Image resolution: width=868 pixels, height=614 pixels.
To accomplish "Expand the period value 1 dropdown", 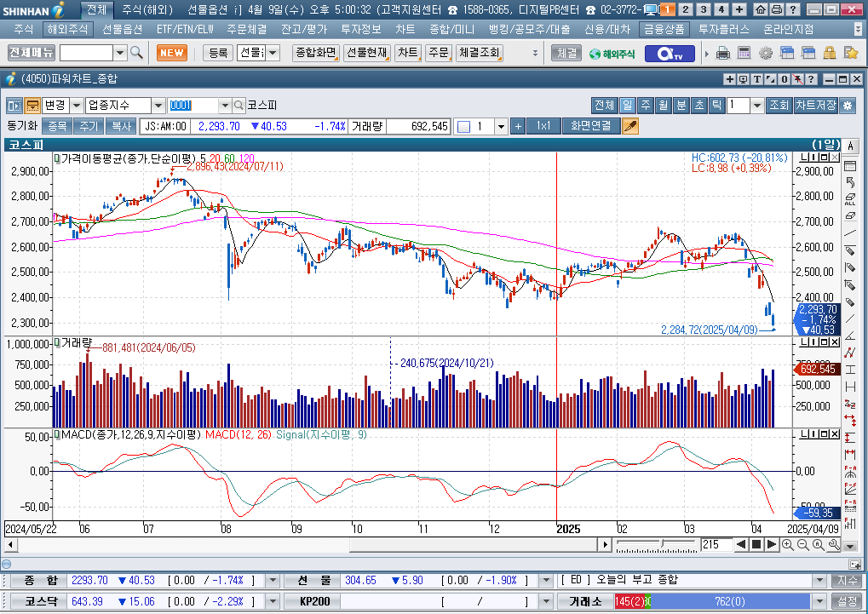I will pyautogui.click(x=756, y=106).
